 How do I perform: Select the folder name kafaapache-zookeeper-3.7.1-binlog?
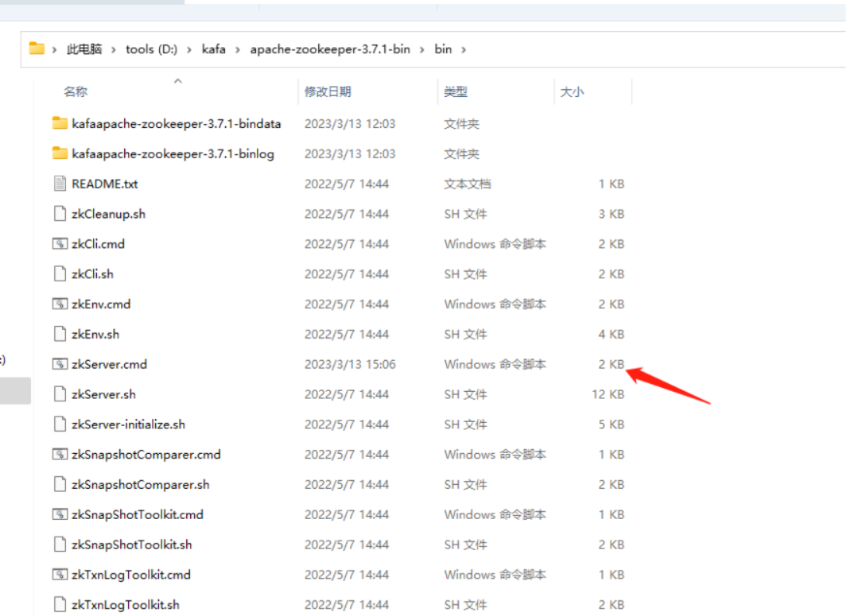[x=173, y=153]
